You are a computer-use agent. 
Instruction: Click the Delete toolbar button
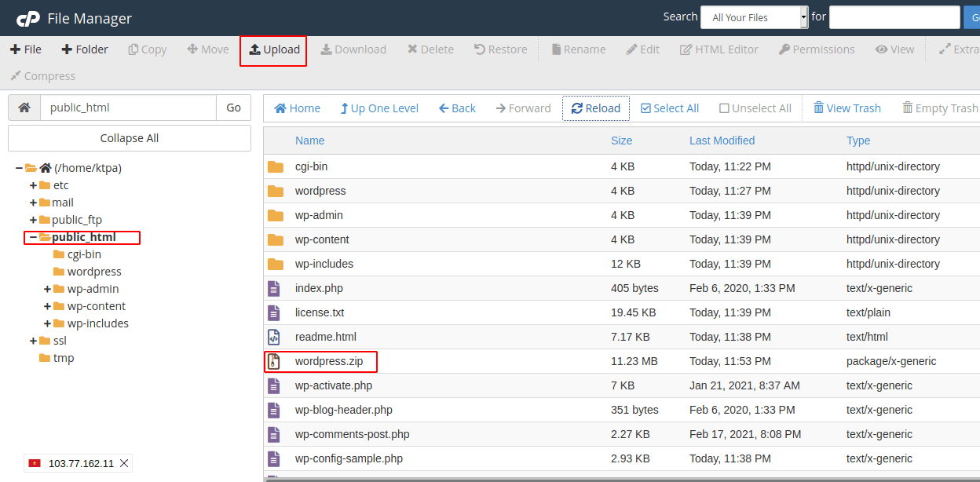click(x=430, y=49)
